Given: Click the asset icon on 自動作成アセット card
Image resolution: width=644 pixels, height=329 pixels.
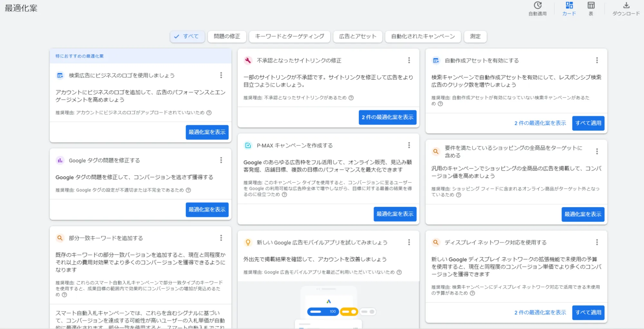Looking at the screenshot, I should pyautogui.click(x=436, y=60).
